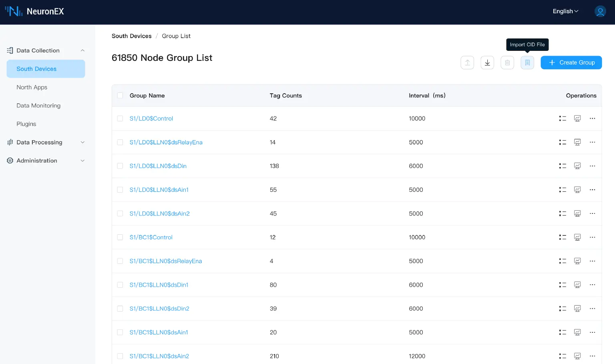Click the upload/import icon in the toolbar

[x=467, y=62]
